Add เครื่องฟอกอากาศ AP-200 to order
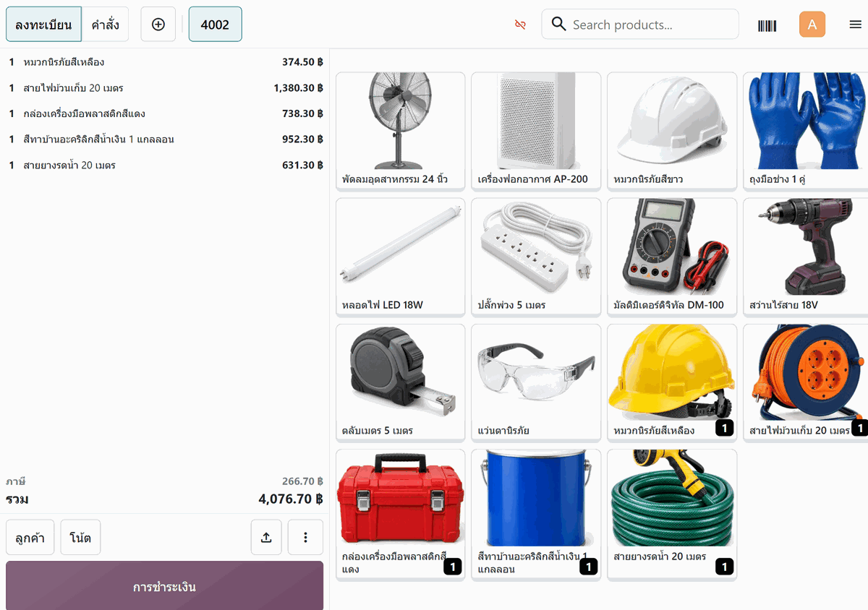The image size is (868, 610). click(536, 132)
